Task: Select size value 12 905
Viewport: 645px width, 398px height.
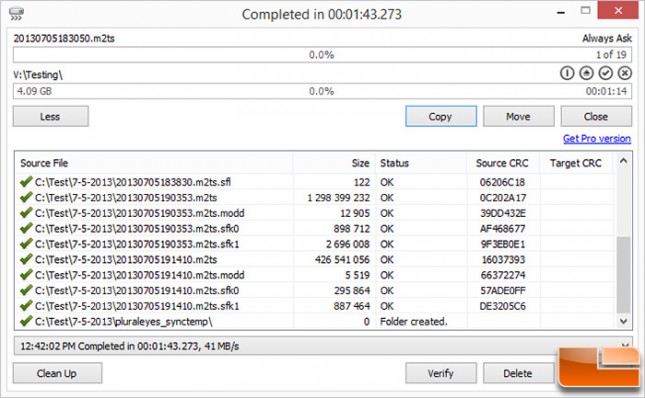Action: (355, 213)
